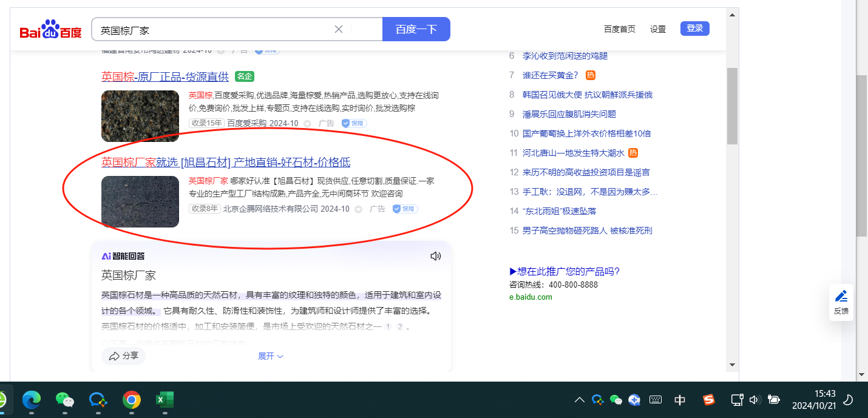868x418 pixels.
Task: Click the 英国棕 stone thumbnail of first result
Action: [140, 116]
